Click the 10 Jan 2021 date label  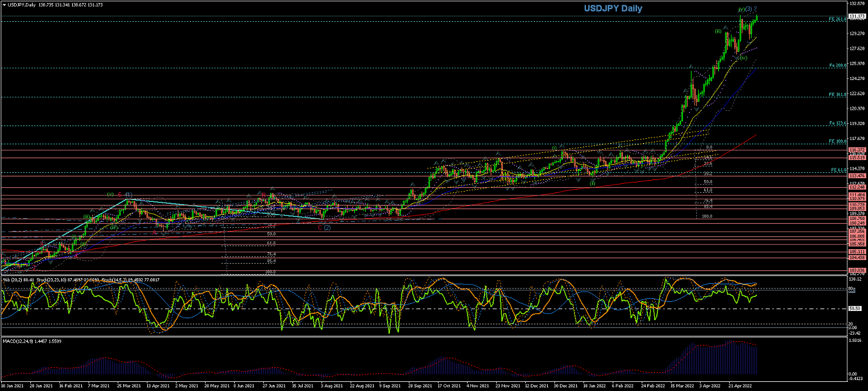[x=12, y=386]
